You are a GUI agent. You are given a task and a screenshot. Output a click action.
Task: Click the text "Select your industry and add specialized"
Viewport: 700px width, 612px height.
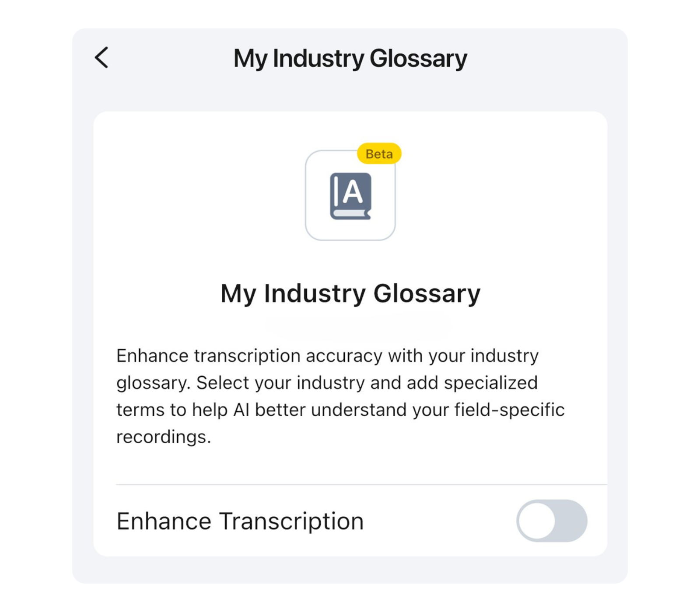pos(367,383)
